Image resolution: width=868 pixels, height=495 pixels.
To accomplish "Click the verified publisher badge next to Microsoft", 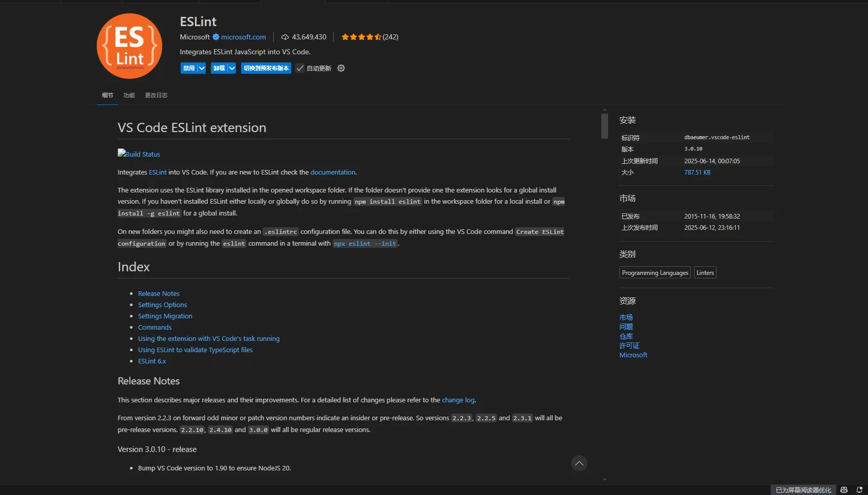I will coord(216,37).
